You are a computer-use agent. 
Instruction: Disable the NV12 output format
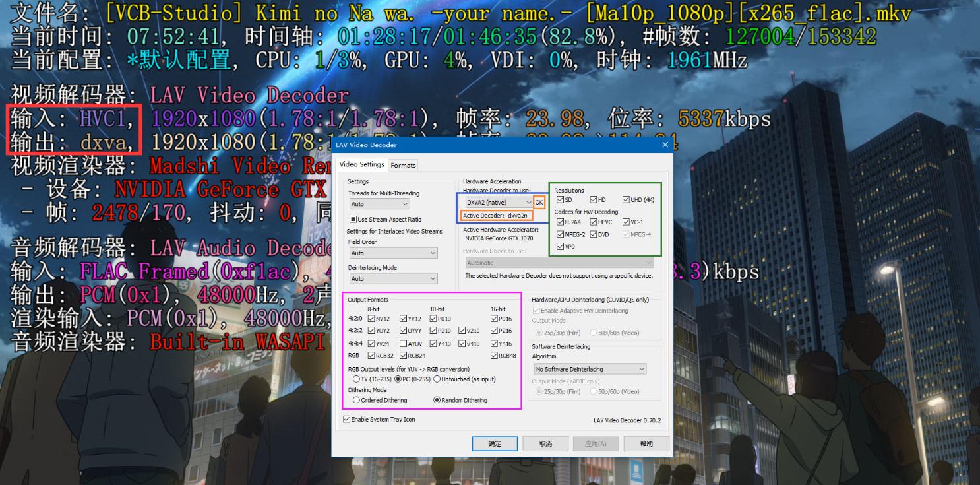pos(372,318)
